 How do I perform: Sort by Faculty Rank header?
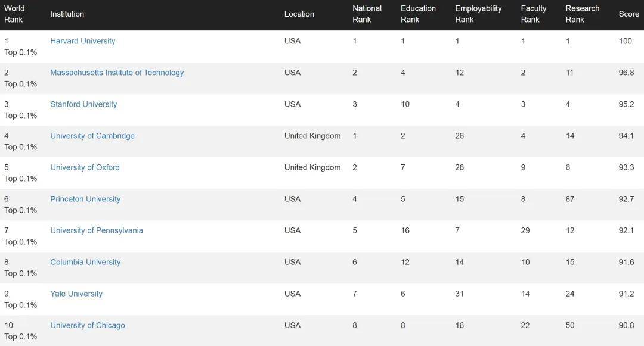(533, 14)
